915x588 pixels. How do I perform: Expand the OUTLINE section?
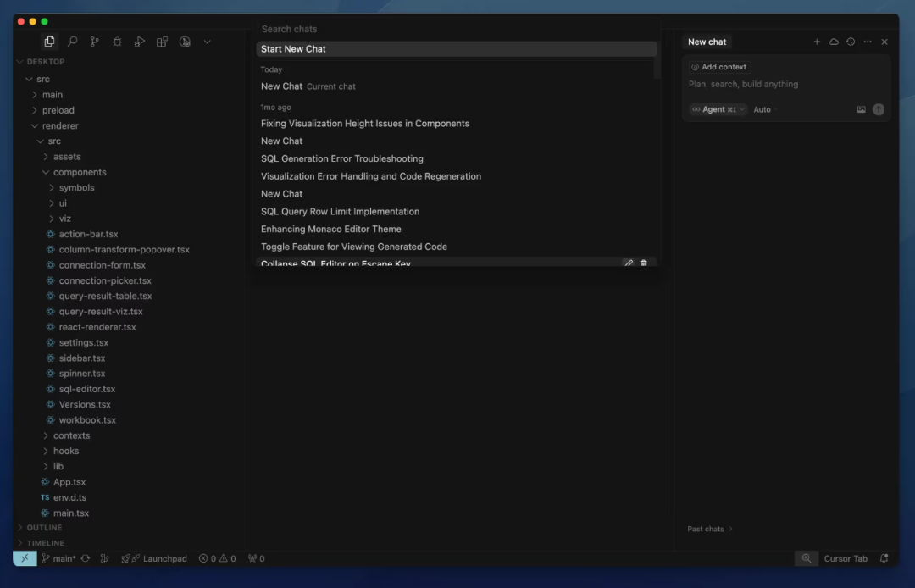(x=44, y=528)
